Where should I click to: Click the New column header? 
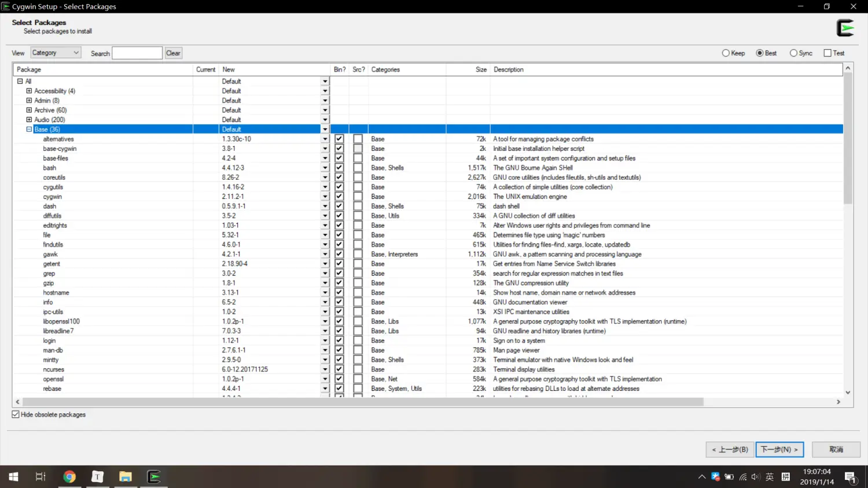[275, 69]
